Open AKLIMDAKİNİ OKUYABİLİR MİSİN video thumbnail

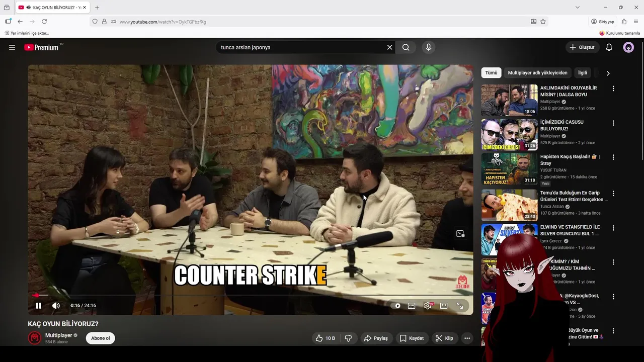click(509, 100)
